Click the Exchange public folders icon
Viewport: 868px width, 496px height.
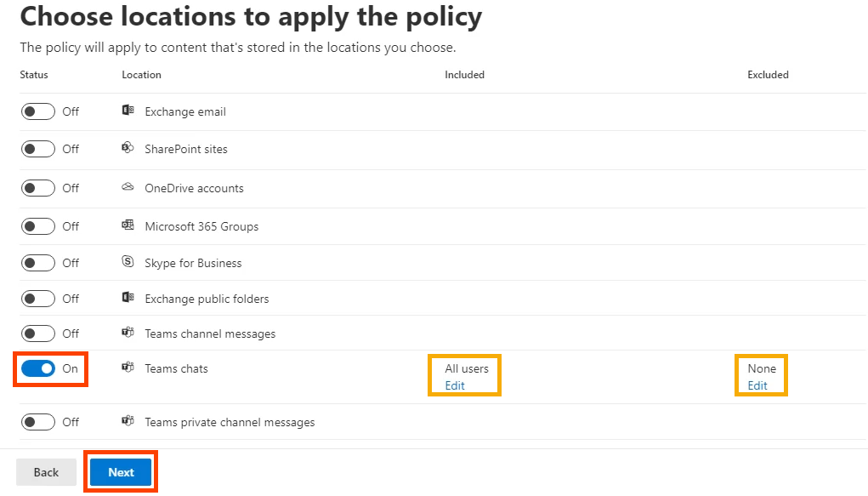tap(128, 298)
